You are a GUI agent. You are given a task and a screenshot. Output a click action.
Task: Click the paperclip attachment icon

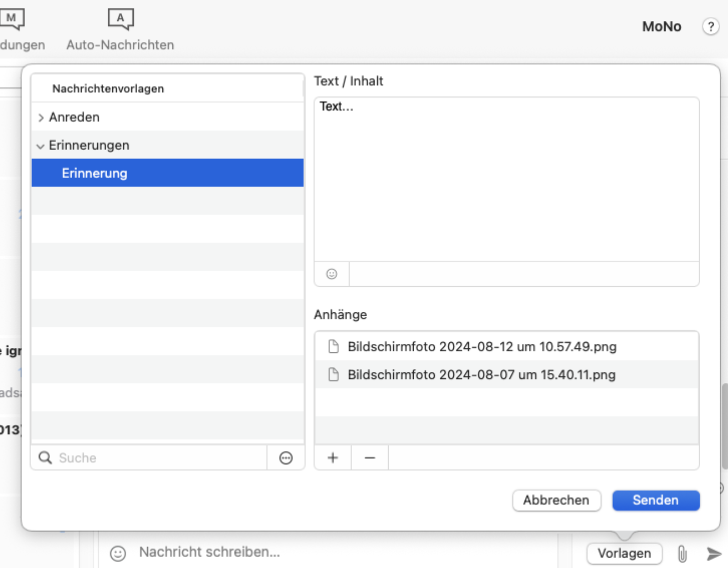pos(682,554)
